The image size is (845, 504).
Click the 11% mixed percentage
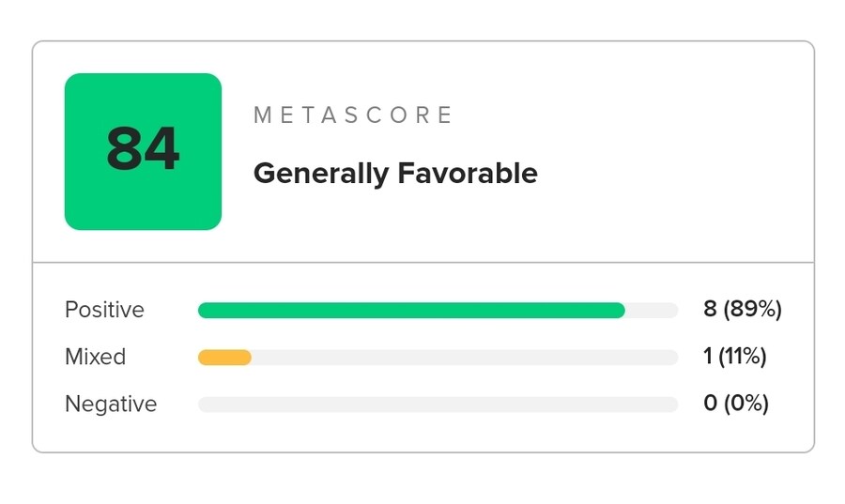(744, 357)
